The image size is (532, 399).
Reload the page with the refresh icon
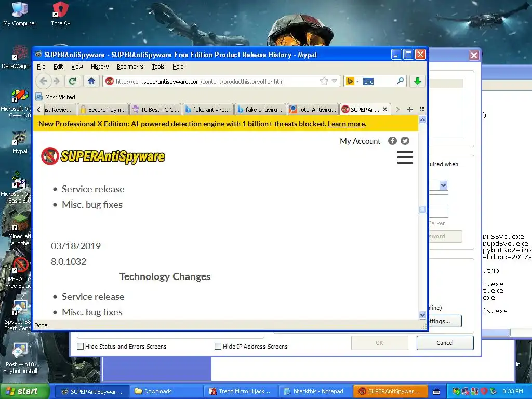click(72, 81)
